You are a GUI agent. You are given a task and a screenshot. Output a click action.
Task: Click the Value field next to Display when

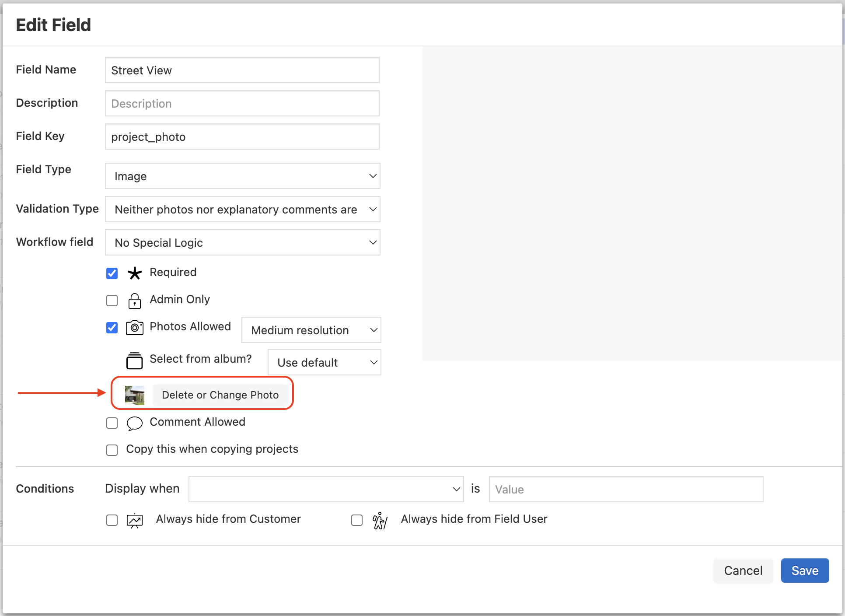(x=626, y=489)
